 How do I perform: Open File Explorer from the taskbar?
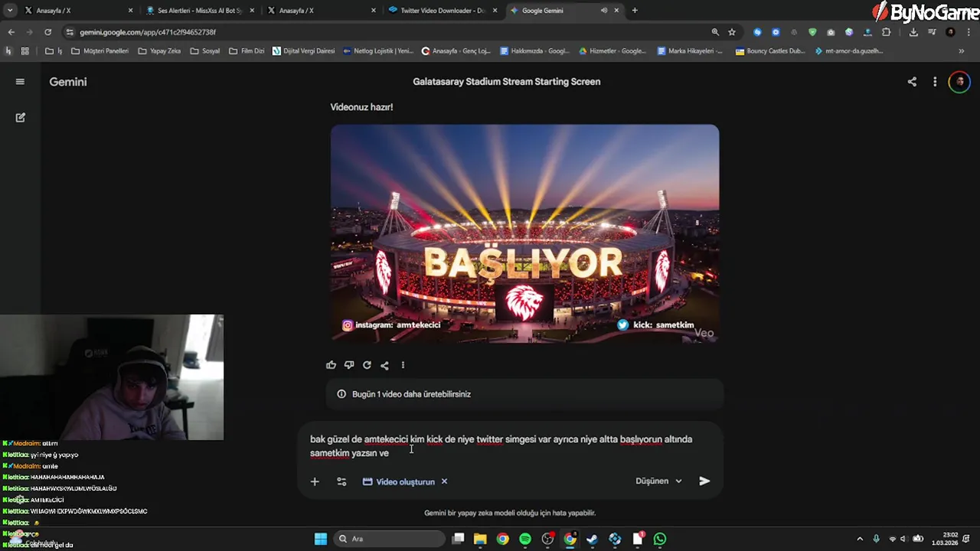(480, 539)
